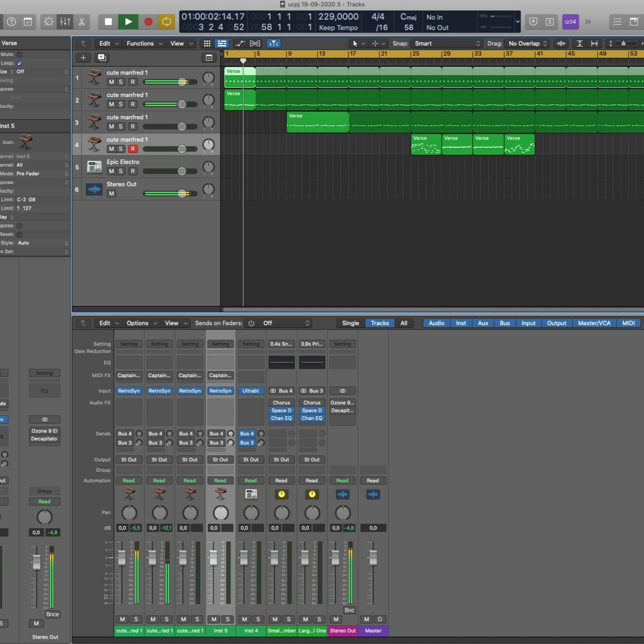Toggle the Cycle loop button
Image resolution: width=644 pixels, height=644 pixels.
click(166, 22)
